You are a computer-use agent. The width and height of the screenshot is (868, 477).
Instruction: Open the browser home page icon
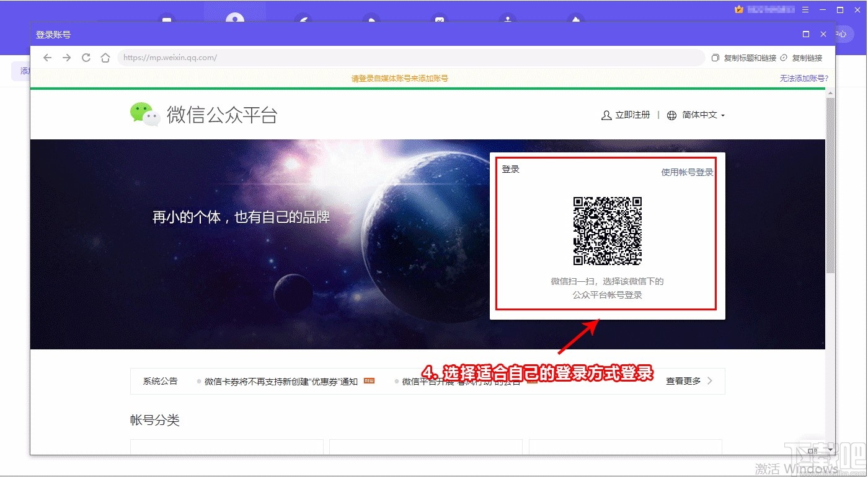click(105, 57)
